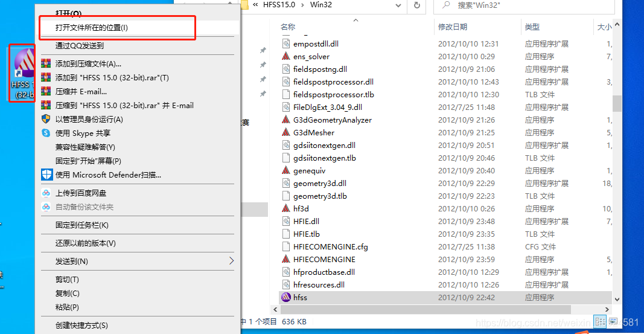
Task: Select file hfproductbase.dll
Action: click(x=324, y=272)
